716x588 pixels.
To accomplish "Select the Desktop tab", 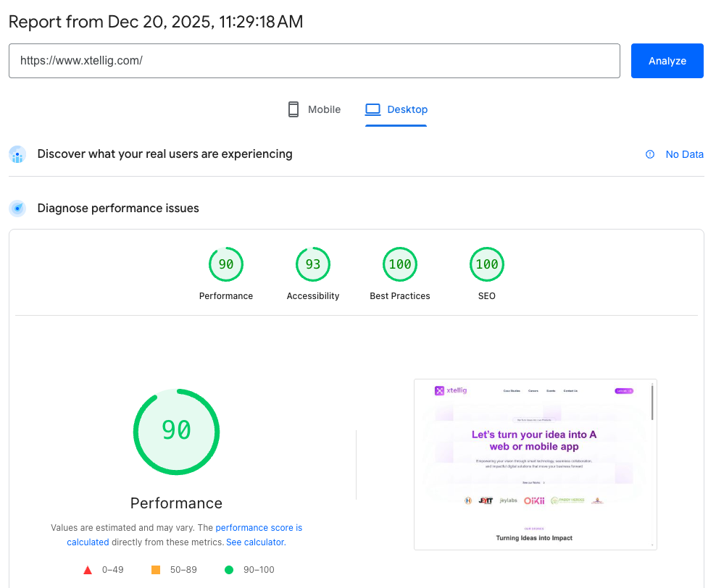I will click(396, 109).
